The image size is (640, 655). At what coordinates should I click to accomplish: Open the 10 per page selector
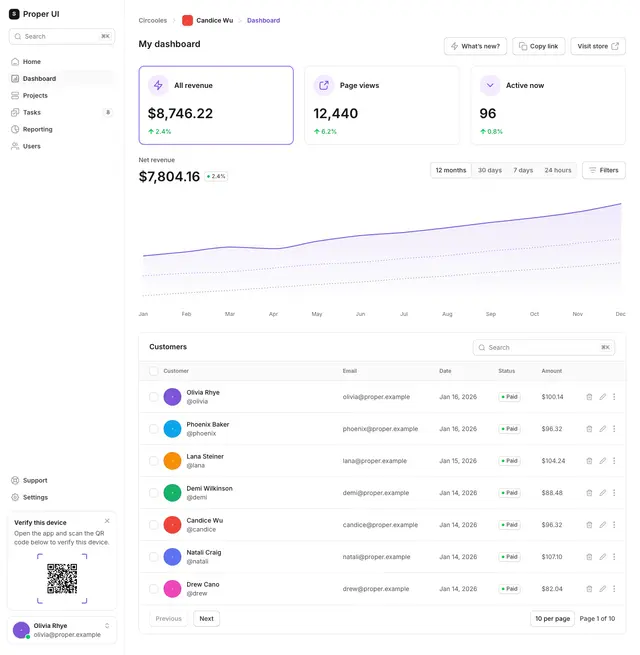pyautogui.click(x=552, y=619)
